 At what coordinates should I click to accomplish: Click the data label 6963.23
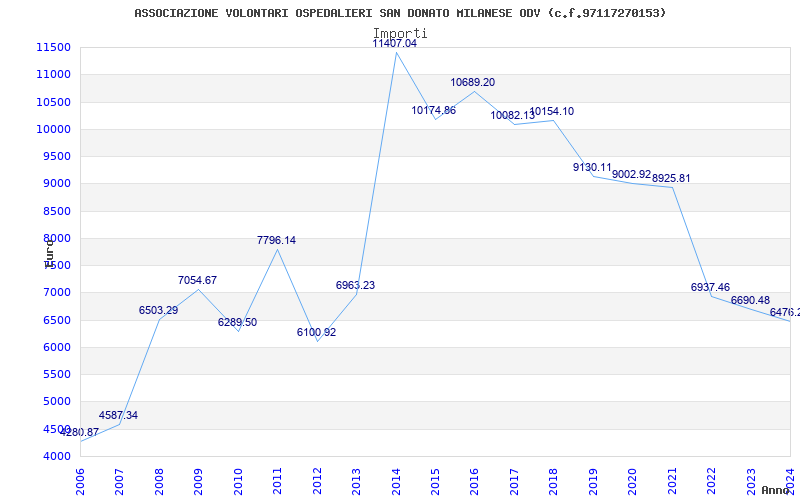click(355, 286)
